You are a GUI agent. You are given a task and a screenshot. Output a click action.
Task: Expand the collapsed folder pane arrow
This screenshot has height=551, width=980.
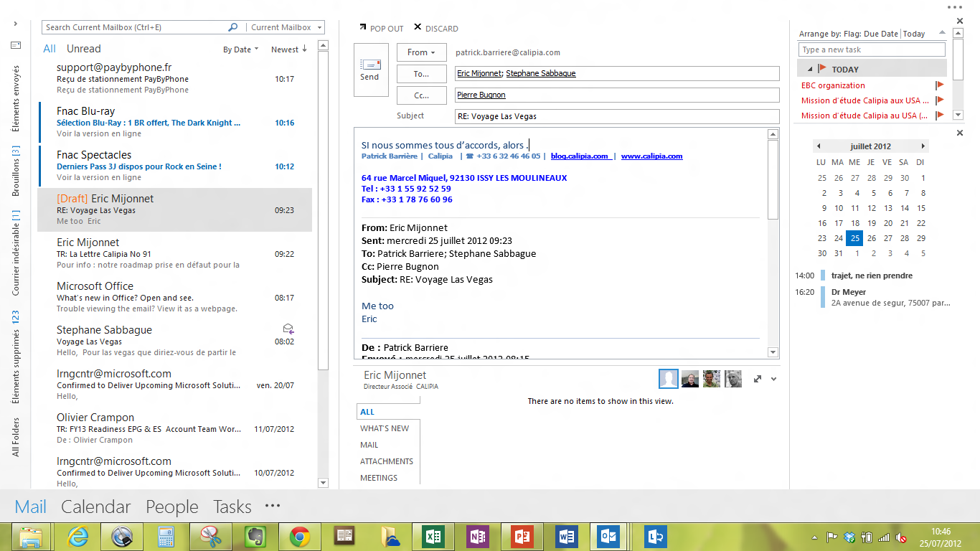15,24
